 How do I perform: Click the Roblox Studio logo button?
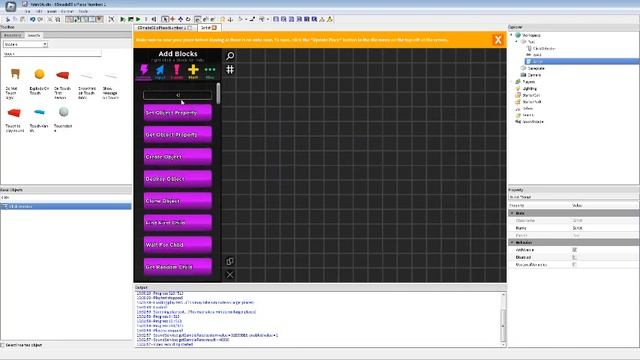tap(11, 6)
